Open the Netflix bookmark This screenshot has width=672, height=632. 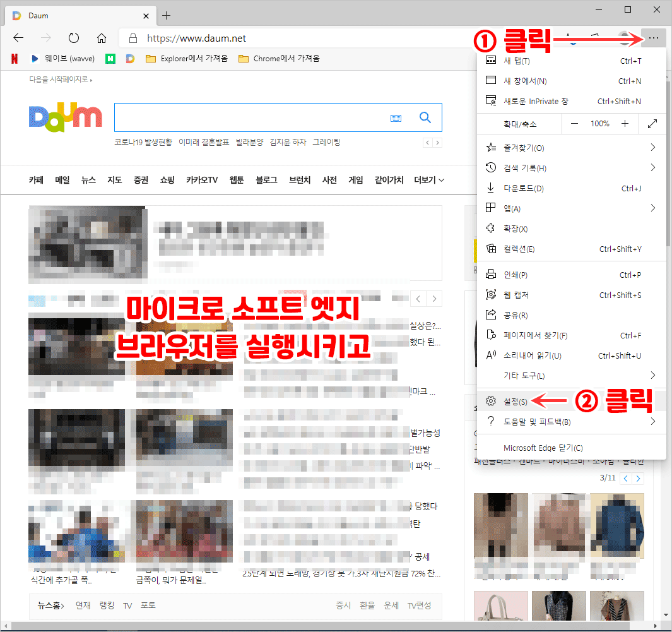14,58
